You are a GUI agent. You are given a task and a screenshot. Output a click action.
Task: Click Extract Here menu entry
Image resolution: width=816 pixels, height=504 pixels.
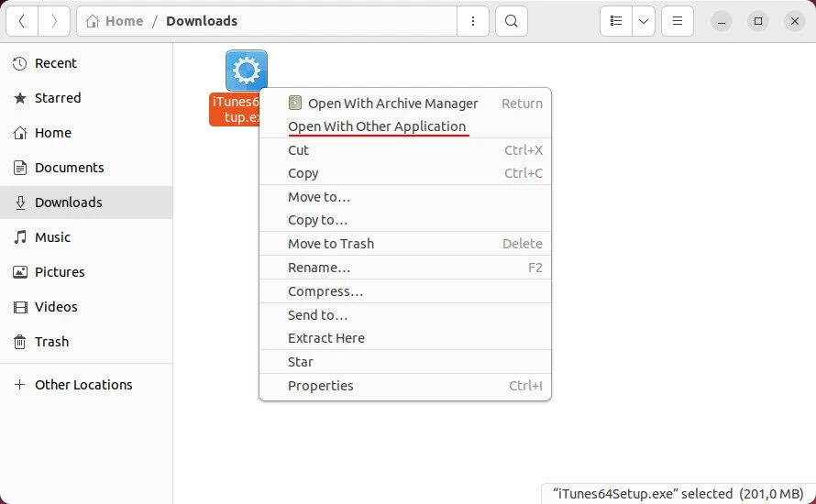(x=326, y=338)
